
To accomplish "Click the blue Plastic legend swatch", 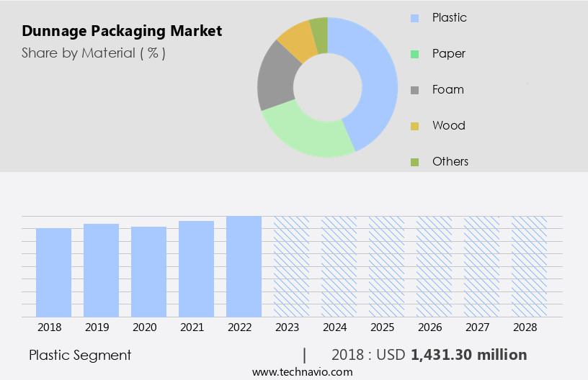I will click(x=414, y=18).
